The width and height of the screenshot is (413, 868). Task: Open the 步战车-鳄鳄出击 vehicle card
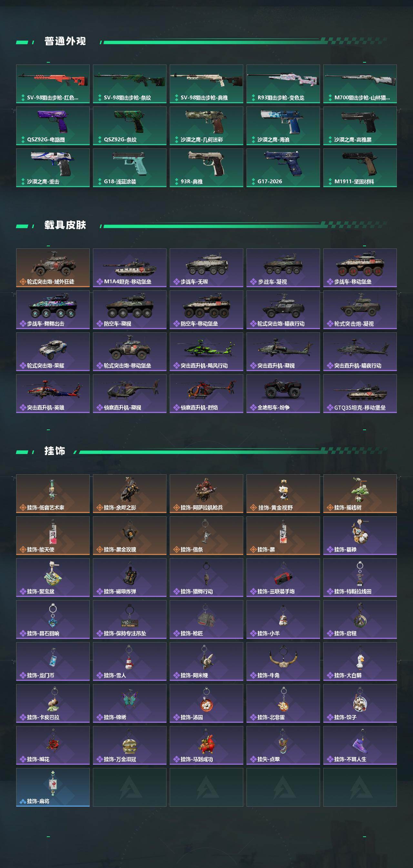pos(53,310)
